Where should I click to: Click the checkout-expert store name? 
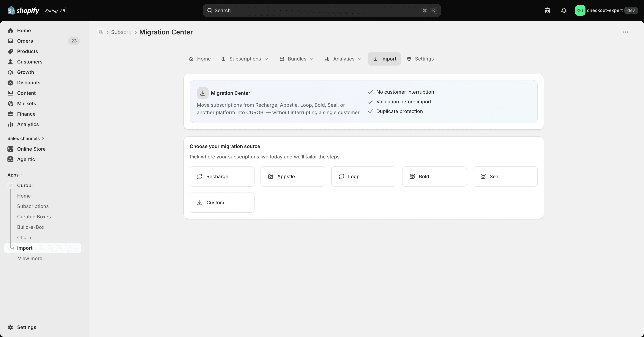(604, 10)
